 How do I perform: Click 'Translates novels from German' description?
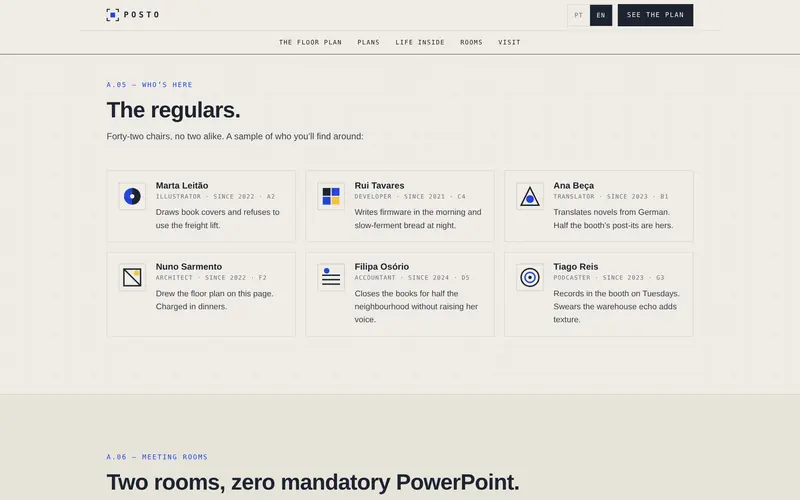613,218
